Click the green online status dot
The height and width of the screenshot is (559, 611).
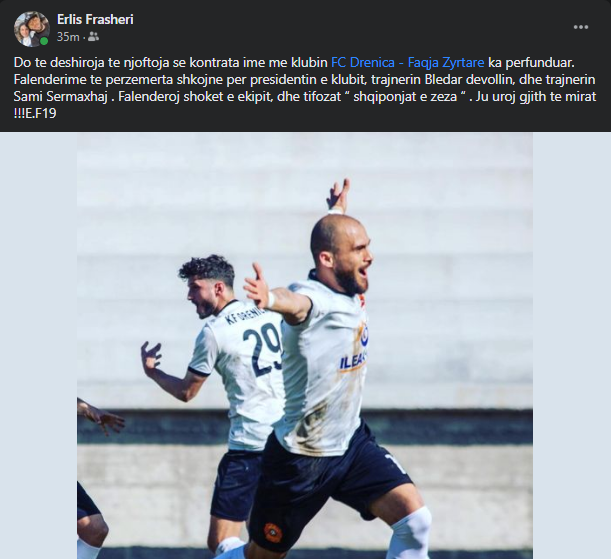coord(44,41)
